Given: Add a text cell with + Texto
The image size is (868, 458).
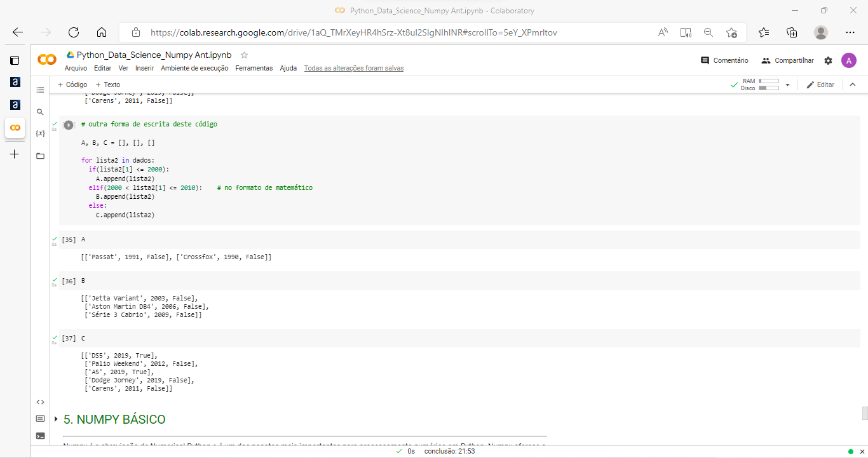Looking at the screenshot, I should click(x=107, y=84).
